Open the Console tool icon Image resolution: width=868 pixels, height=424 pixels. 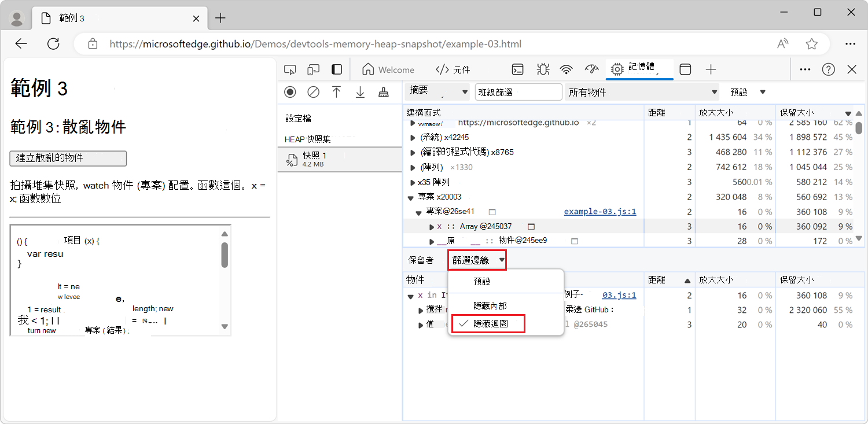pos(518,69)
